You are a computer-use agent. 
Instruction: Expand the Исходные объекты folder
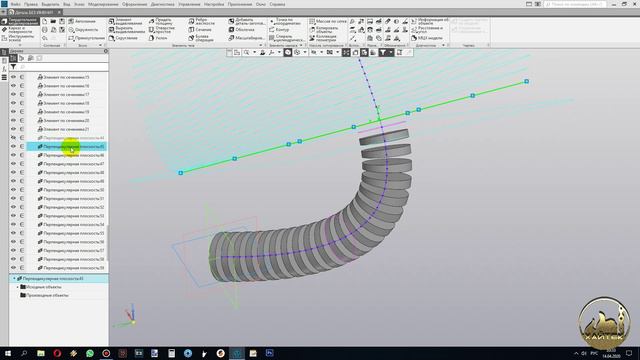(18, 287)
